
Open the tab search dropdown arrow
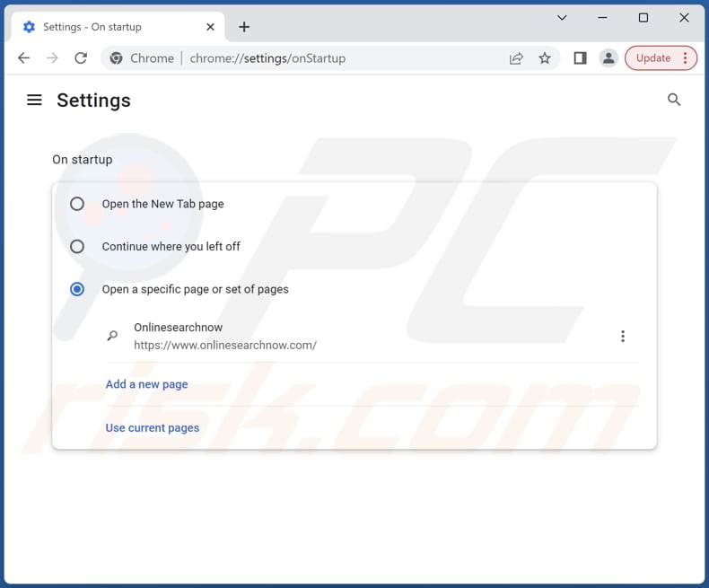562,18
